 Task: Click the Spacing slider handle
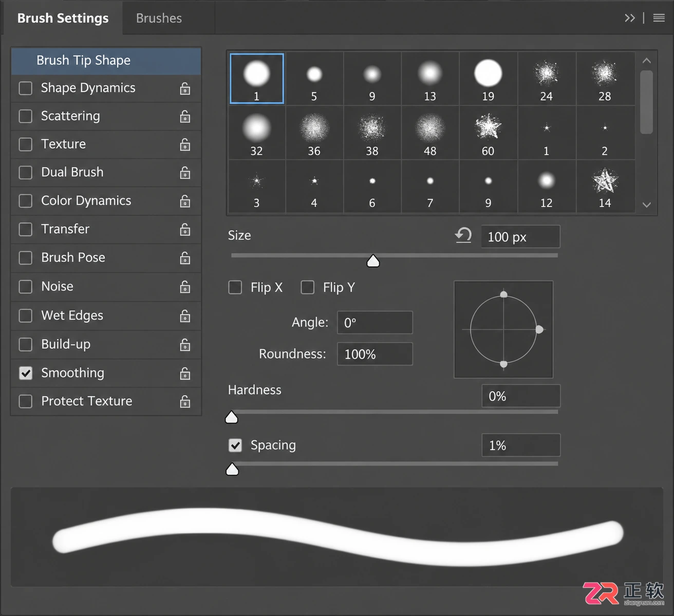tap(232, 469)
